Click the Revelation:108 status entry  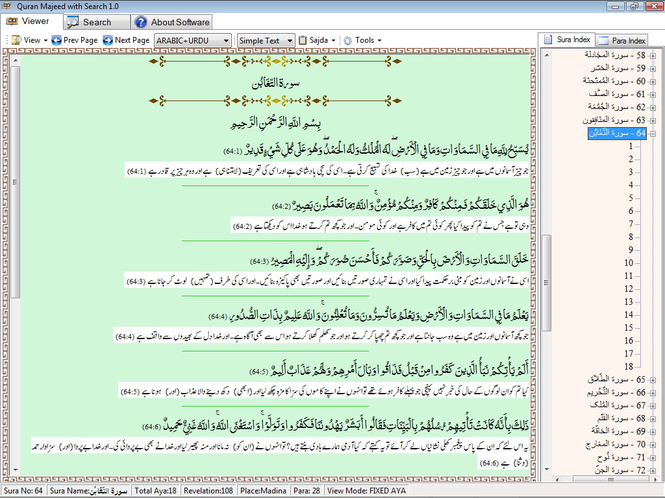pos(208,491)
